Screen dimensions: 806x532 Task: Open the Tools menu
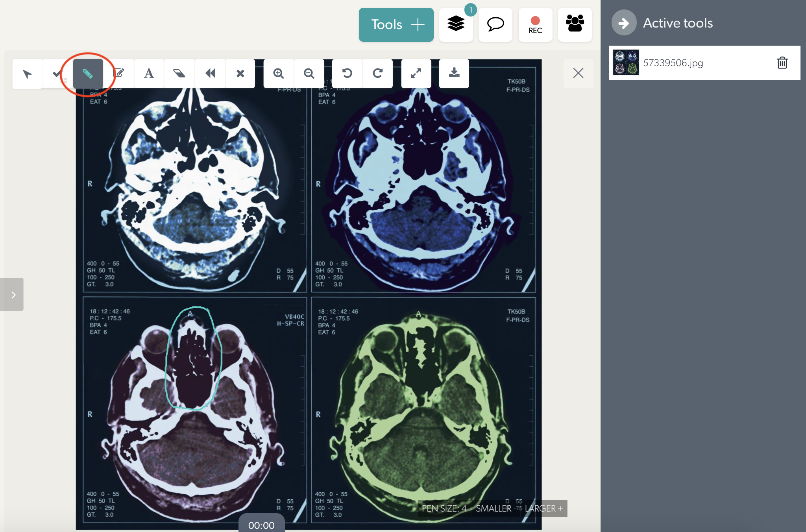(x=396, y=25)
